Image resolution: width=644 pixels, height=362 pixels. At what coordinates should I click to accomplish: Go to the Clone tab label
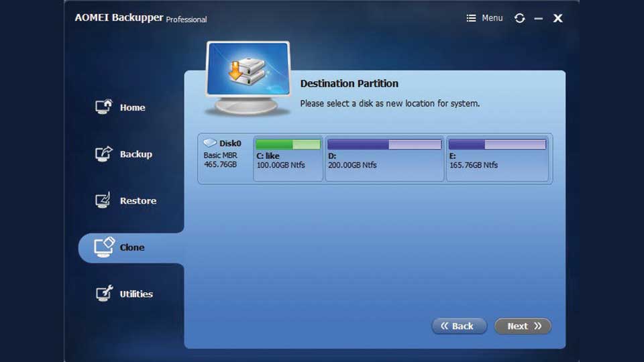coord(132,247)
